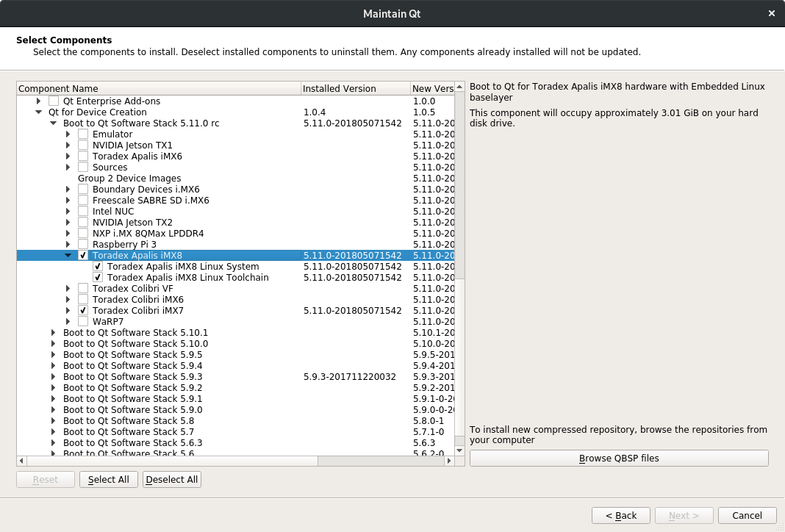Click the Component Name column header
The height and width of the screenshot is (532, 785).
point(159,89)
